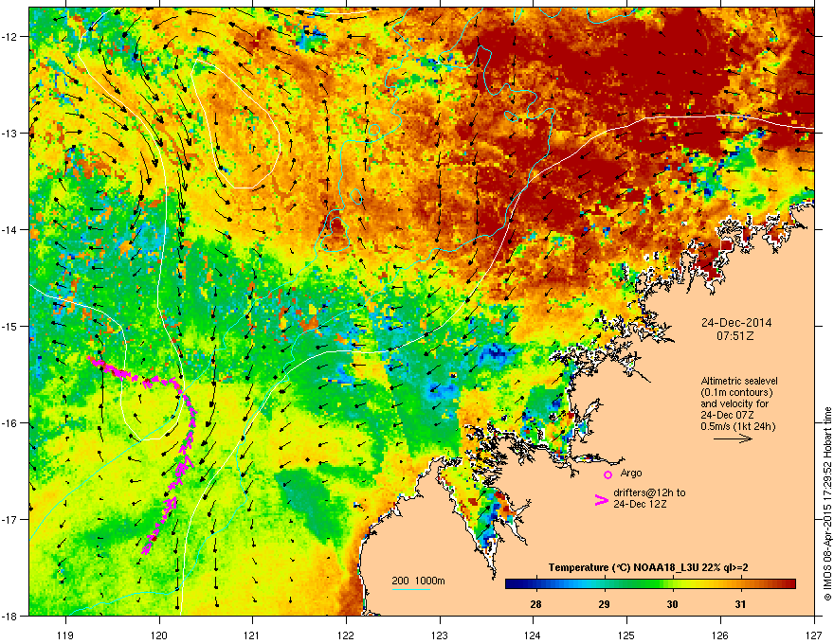
Task: Click the IMOS copyright timestamp text
Action: click(827, 504)
